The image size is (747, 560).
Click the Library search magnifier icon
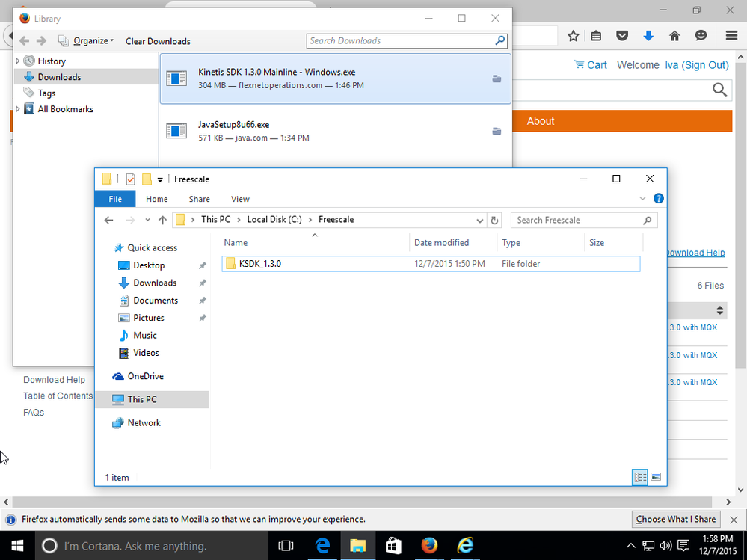(499, 40)
